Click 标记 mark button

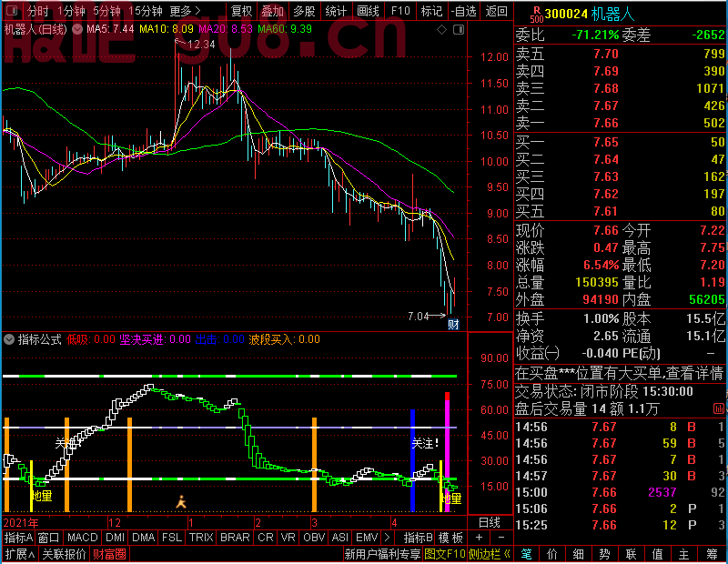coord(431,11)
